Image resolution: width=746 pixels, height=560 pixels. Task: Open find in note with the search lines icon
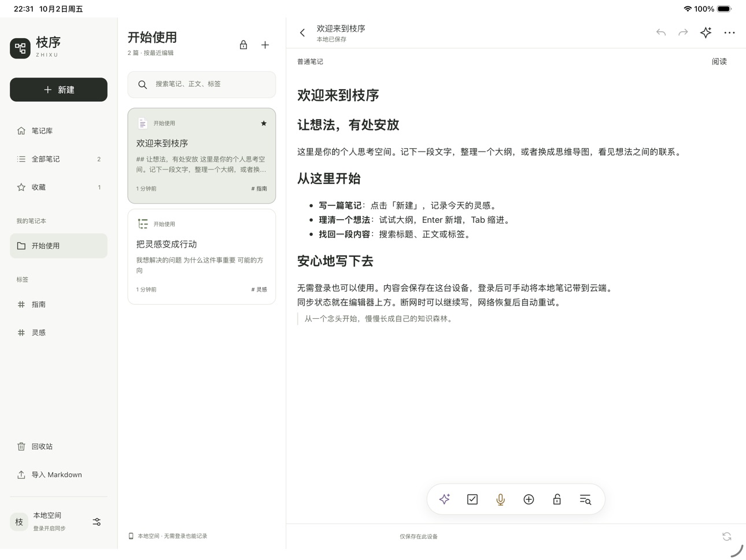[585, 499]
